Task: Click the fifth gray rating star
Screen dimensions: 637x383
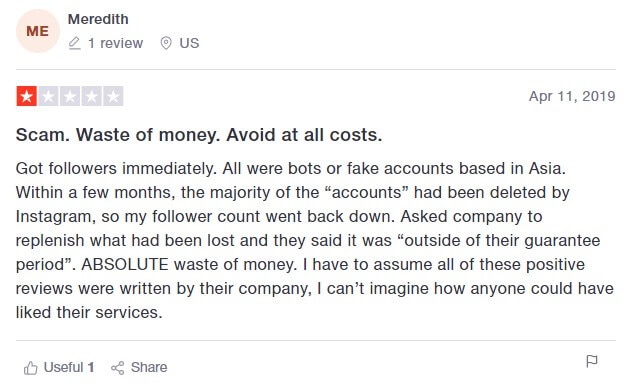Action: 113,96
